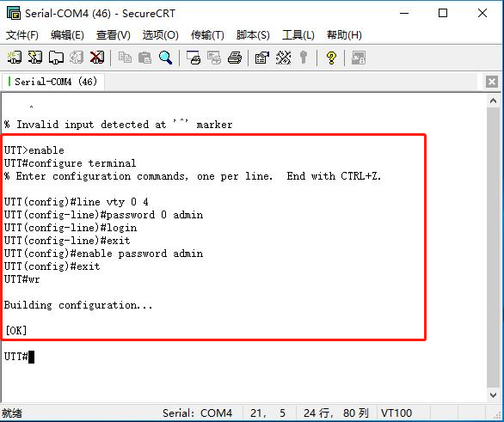
Task: Click the Print toolbar icon
Action: pyautogui.click(x=235, y=58)
